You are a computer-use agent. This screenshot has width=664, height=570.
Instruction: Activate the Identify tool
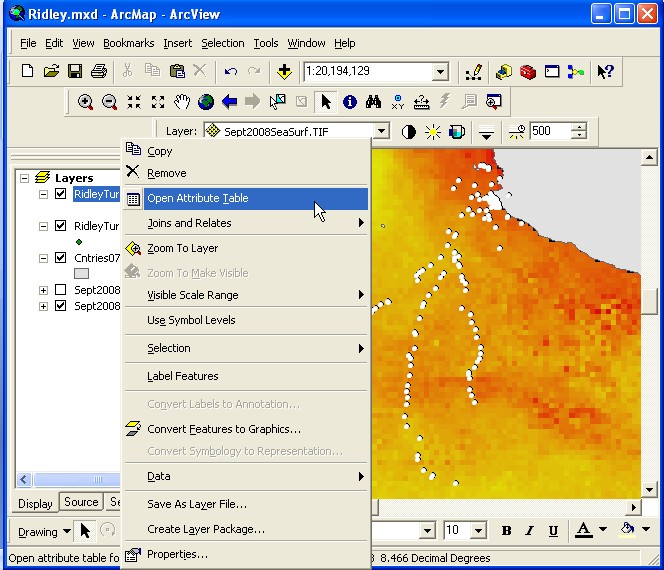[350, 102]
